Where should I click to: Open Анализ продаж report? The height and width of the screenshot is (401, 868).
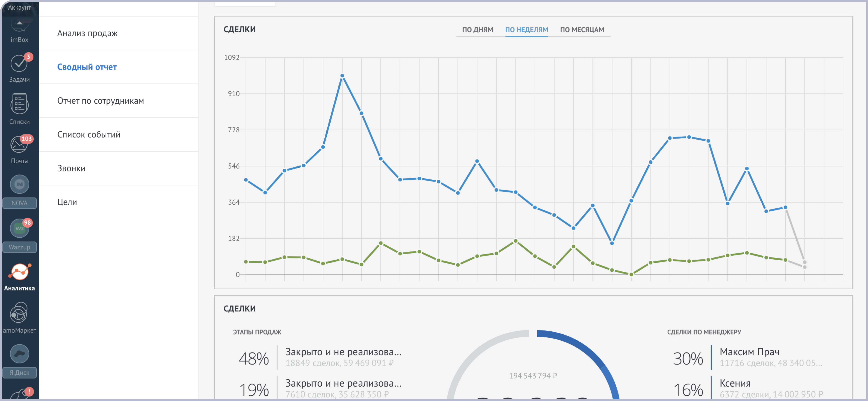click(x=87, y=33)
